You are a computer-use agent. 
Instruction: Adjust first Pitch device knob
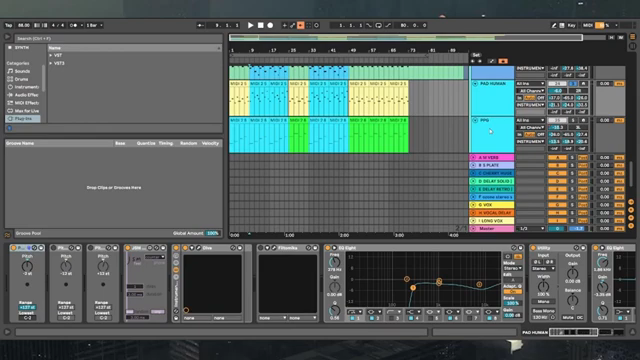tap(27, 266)
